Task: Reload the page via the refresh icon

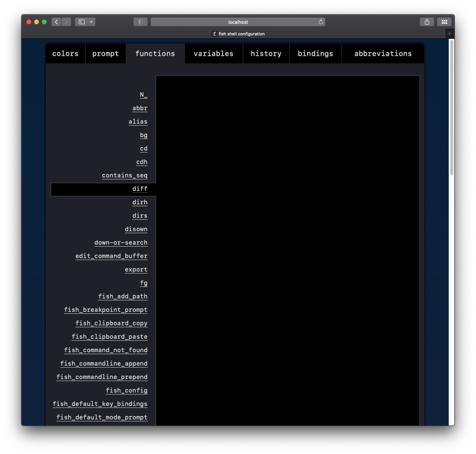Action: tap(321, 22)
